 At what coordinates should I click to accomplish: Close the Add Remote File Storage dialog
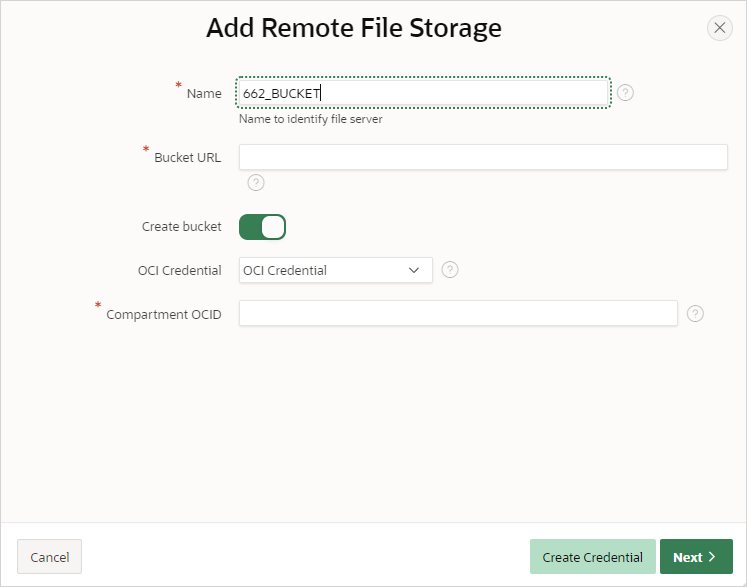[x=719, y=28]
